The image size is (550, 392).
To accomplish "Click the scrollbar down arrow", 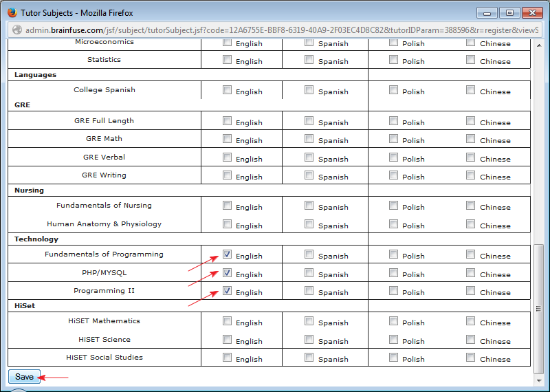I will click(x=539, y=380).
